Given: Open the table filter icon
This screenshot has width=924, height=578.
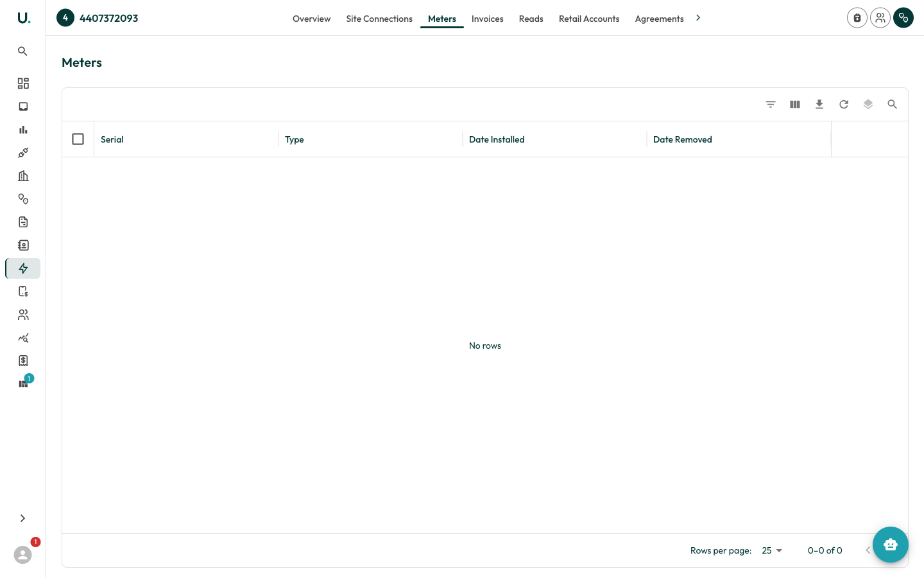Looking at the screenshot, I should [x=771, y=104].
